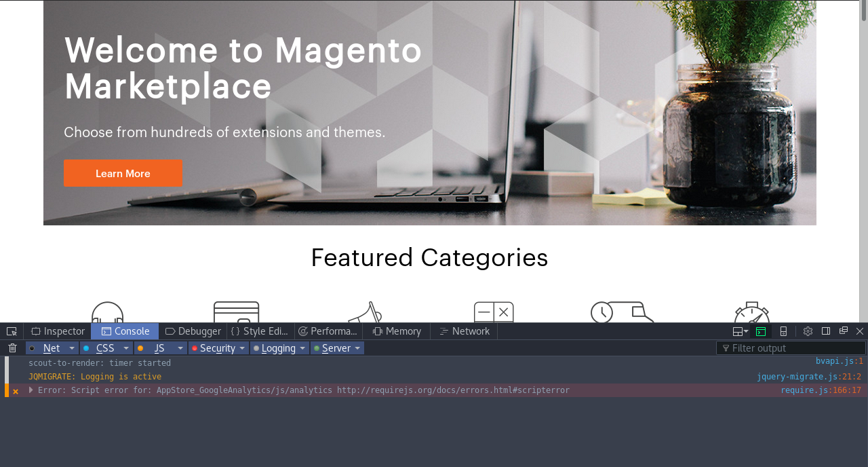Image resolution: width=868 pixels, height=467 pixels.
Task: Open the require.js:166:17 source link
Action: pos(821,390)
